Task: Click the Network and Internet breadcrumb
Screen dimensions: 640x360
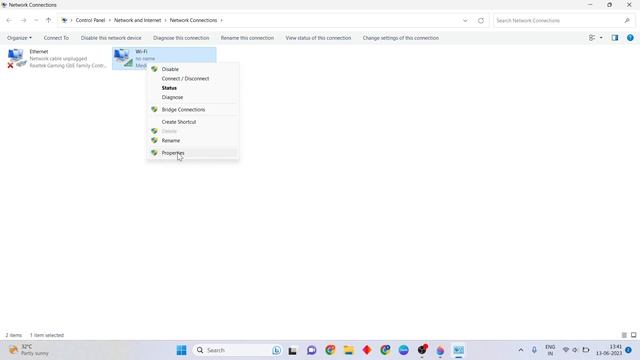Action: click(138, 20)
